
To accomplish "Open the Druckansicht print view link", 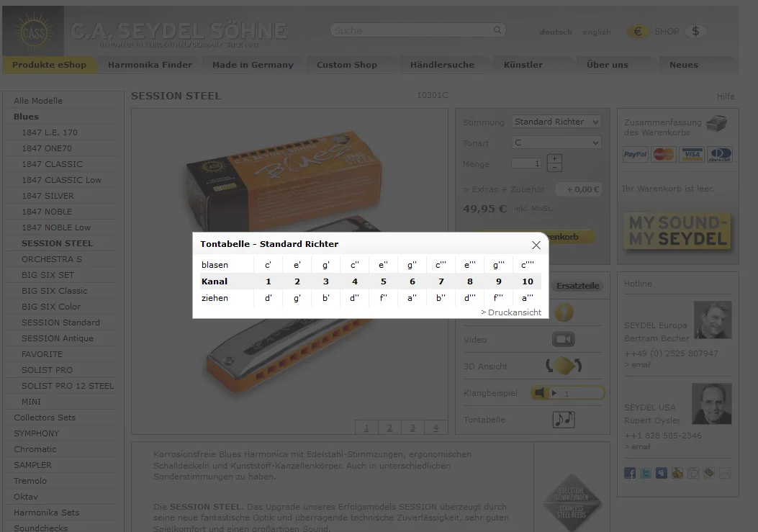I will (511, 312).
